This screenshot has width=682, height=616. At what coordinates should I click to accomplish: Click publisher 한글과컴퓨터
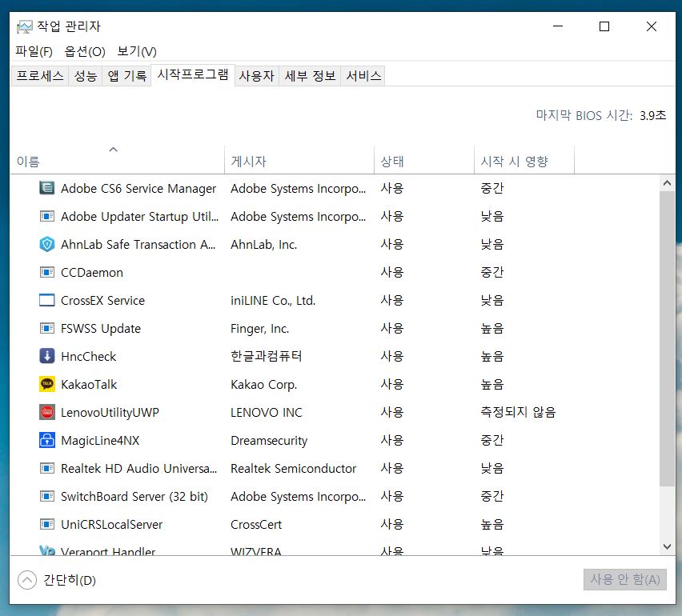coord(267,356)
